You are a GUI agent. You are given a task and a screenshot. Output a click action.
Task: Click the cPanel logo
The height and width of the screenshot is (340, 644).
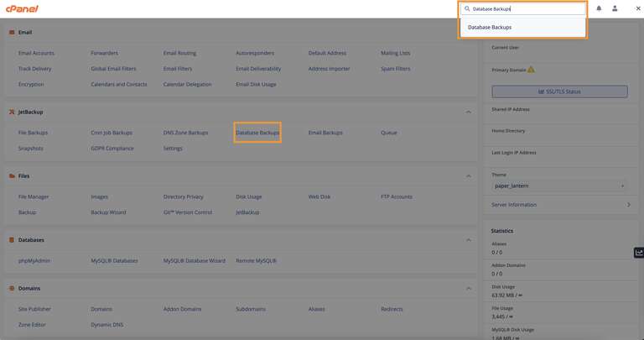point(22,8)
